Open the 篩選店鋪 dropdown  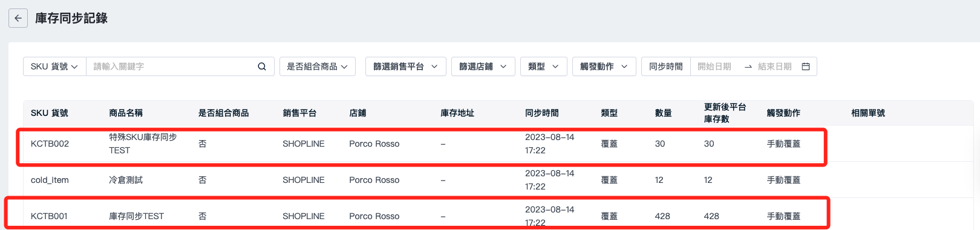point(483,66)
